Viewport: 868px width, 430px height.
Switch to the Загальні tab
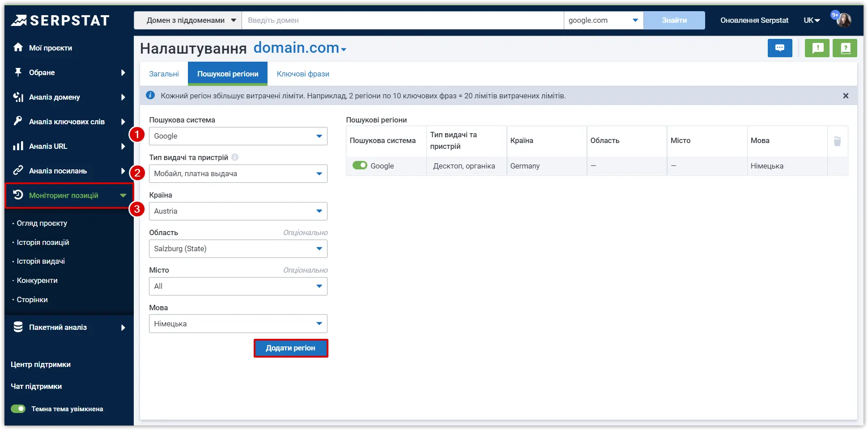click(x=164, y=74)
